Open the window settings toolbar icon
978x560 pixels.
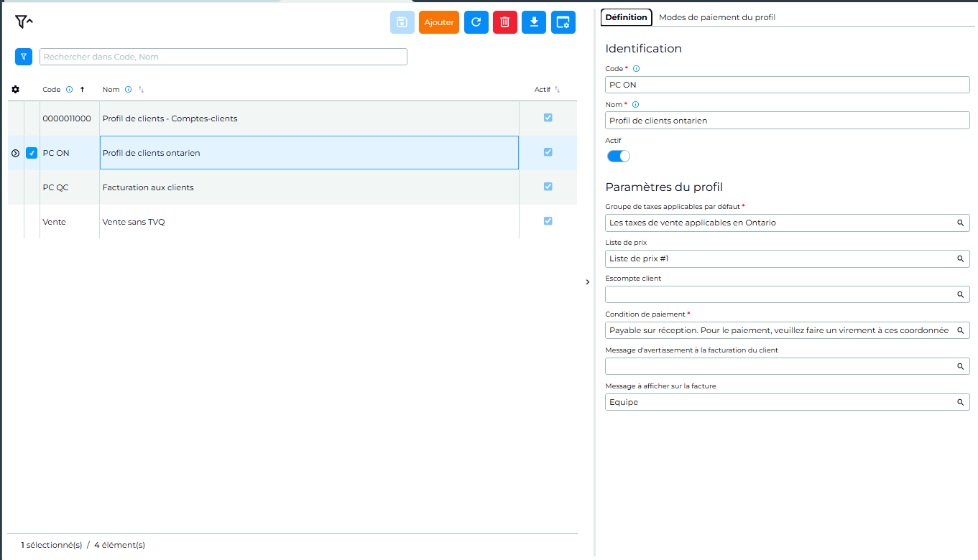tap(563, 22)
